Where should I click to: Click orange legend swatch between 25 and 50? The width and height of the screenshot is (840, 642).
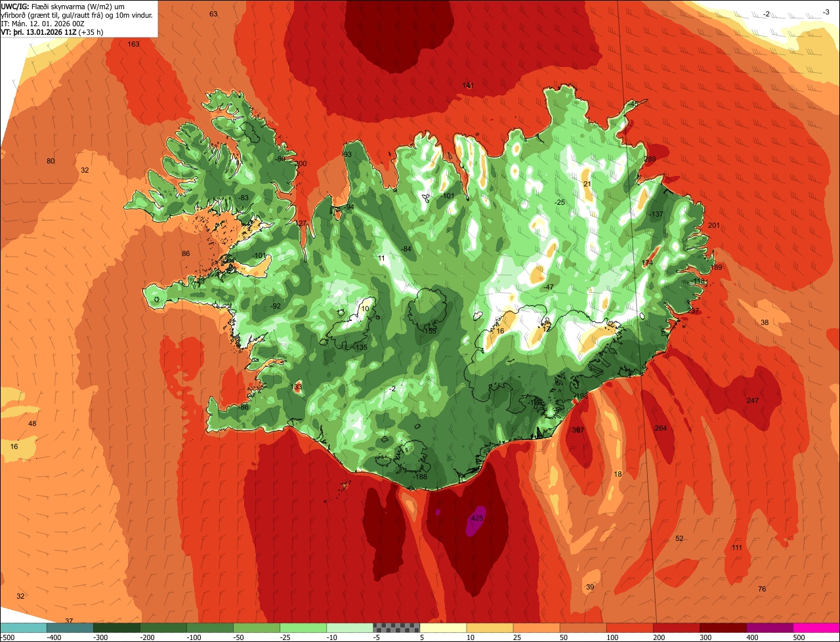click(x=536, y=628)
